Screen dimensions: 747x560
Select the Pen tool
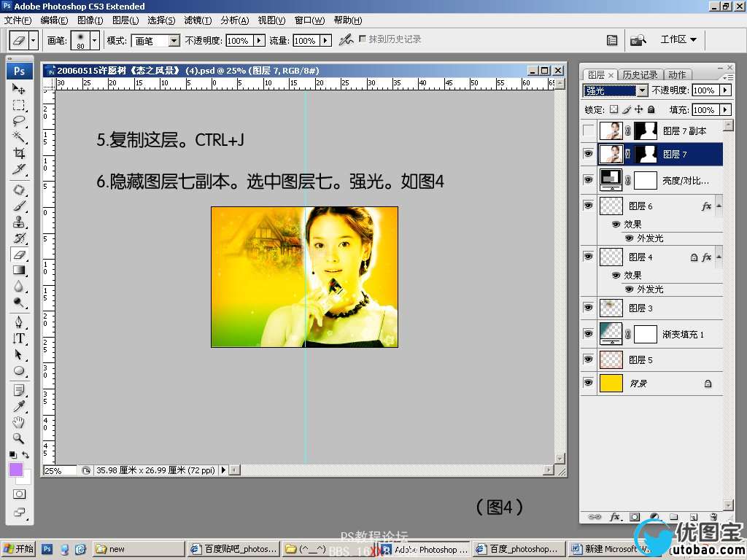(x=18, y=322)
